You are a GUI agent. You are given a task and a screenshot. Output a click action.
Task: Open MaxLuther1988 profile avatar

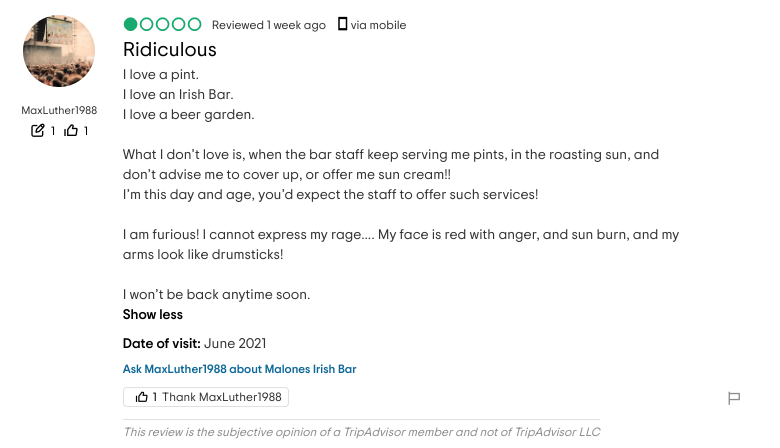click(59, 51)
